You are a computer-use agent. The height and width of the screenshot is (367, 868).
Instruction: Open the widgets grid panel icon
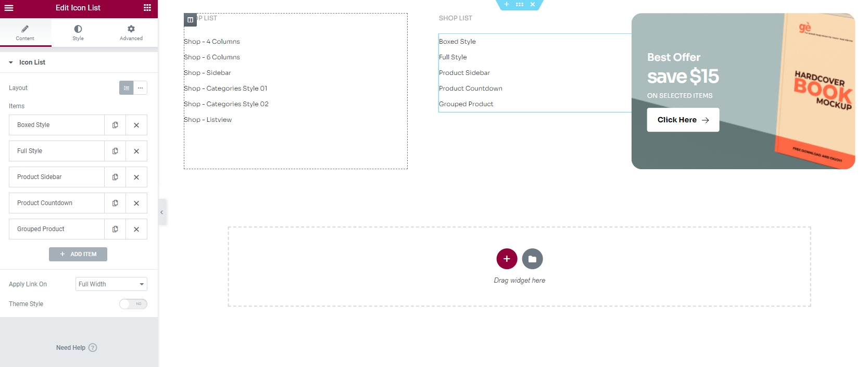tap(147, 8)
